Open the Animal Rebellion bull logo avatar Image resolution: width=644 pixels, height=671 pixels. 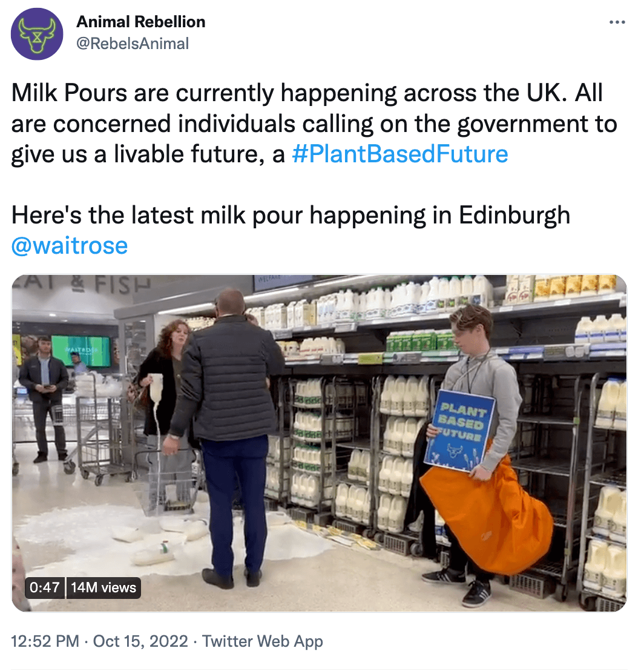coord(37,34)
